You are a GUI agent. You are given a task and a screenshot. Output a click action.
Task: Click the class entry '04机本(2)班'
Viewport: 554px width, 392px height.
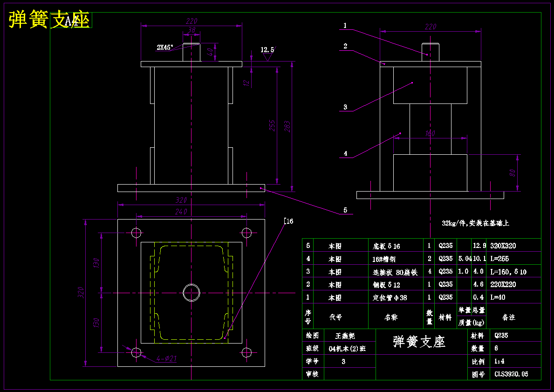(x=347, y=349)
